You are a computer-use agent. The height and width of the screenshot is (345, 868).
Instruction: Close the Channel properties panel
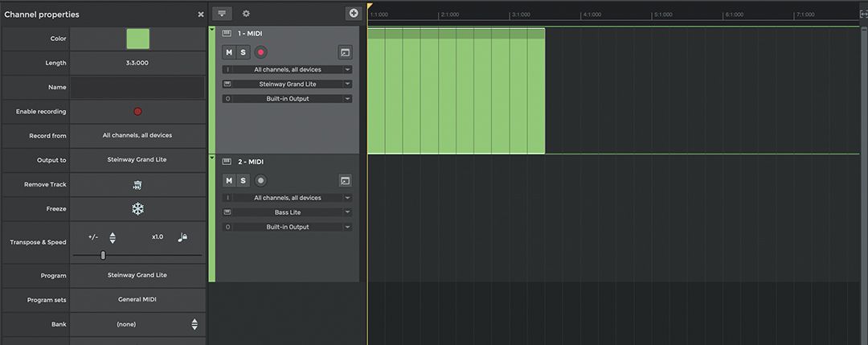(200, 14)
